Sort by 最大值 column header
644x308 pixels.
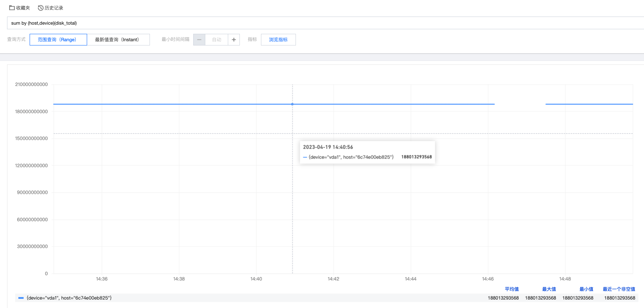click(549, 289)
